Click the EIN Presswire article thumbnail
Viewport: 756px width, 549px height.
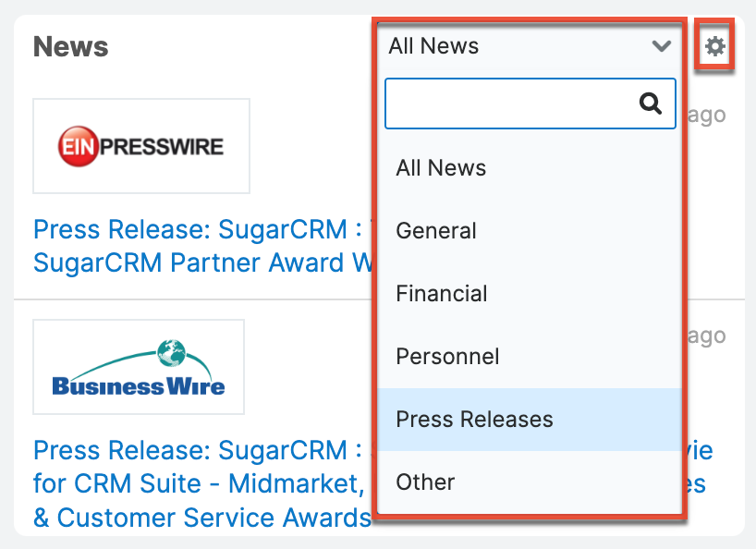(x=140, y=145)
